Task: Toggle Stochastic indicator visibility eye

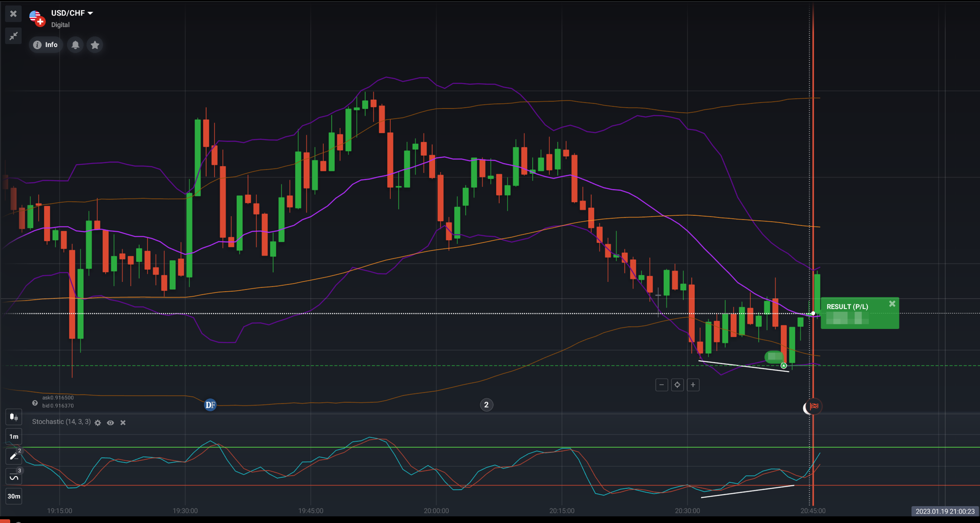Action: (x=110, y=423)
